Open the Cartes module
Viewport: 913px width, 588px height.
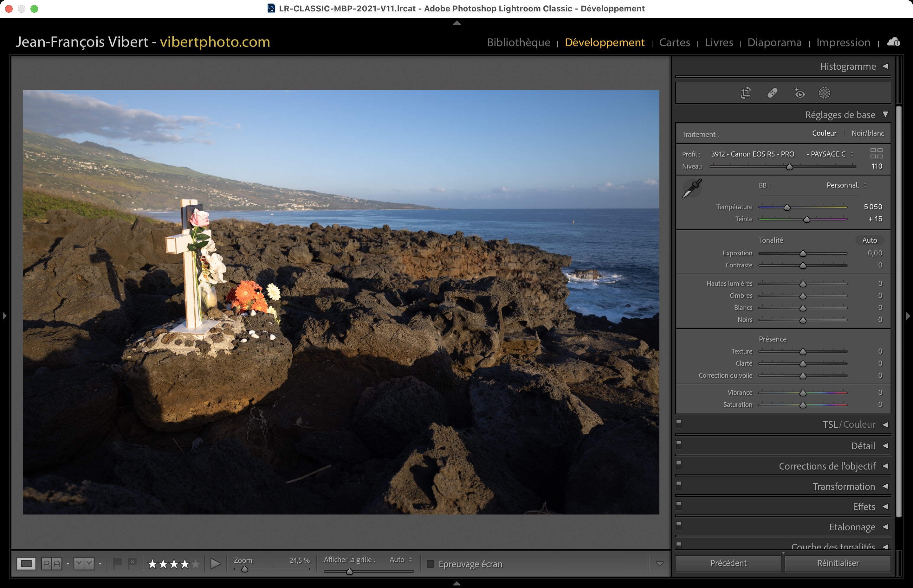(x=674, y=42)
